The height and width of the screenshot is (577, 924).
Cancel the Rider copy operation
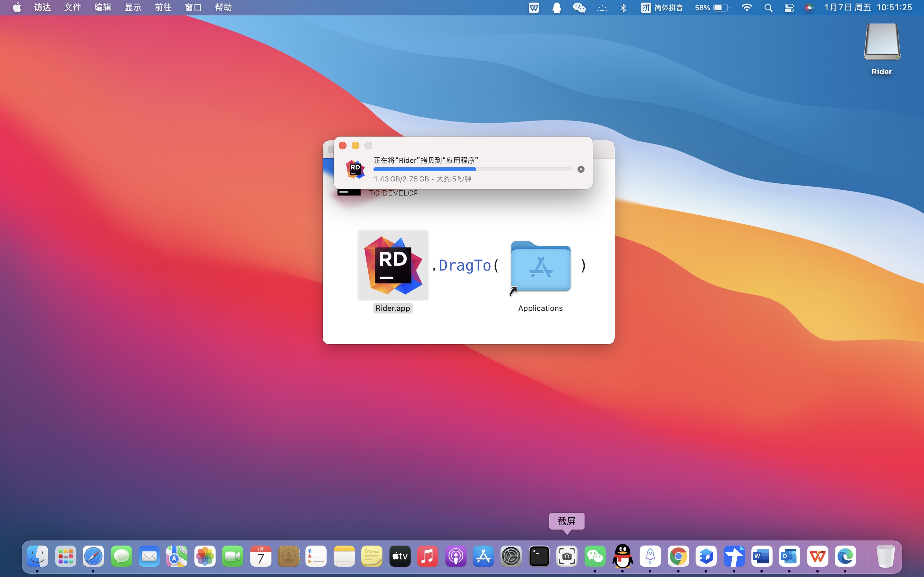pyautogui.click(x=581, y=170)
